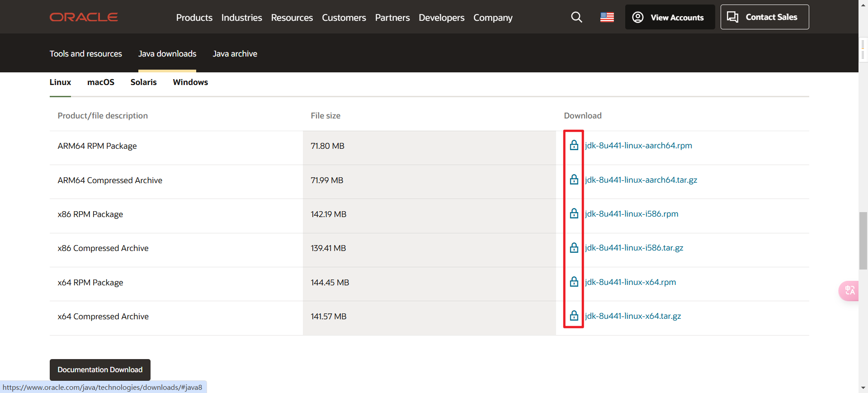Click the 139.41 MB file size
Screen dimensions: 868x393
(x=329, y=248)
